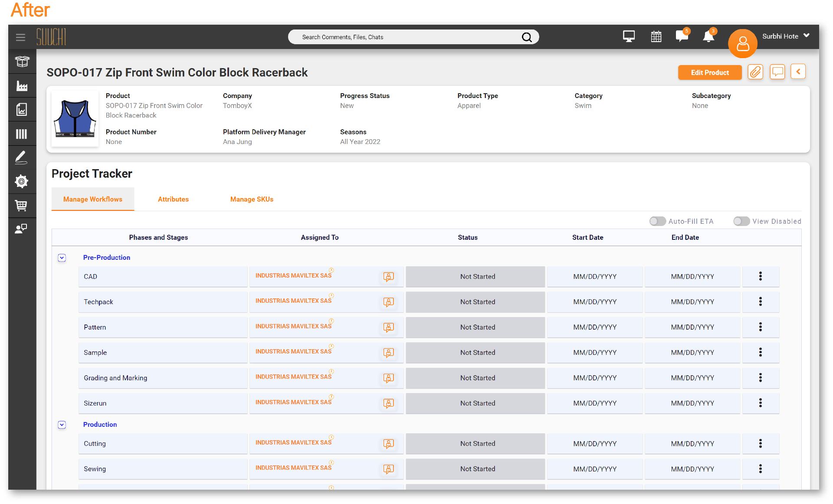Click CAD assignee INDUSTRIAS MAVILTEX SAS
The width and height of the screenshot is (833, 504).
coord(293,275)
